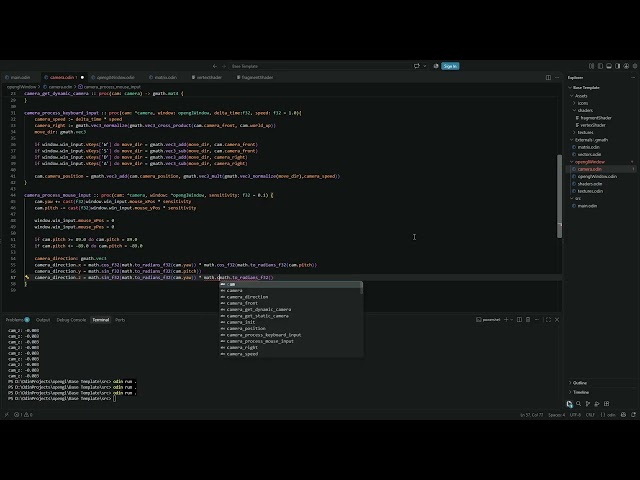Kill terminal using the trash icon
Screen dimensions: 640x480
[x=528, y=320]
